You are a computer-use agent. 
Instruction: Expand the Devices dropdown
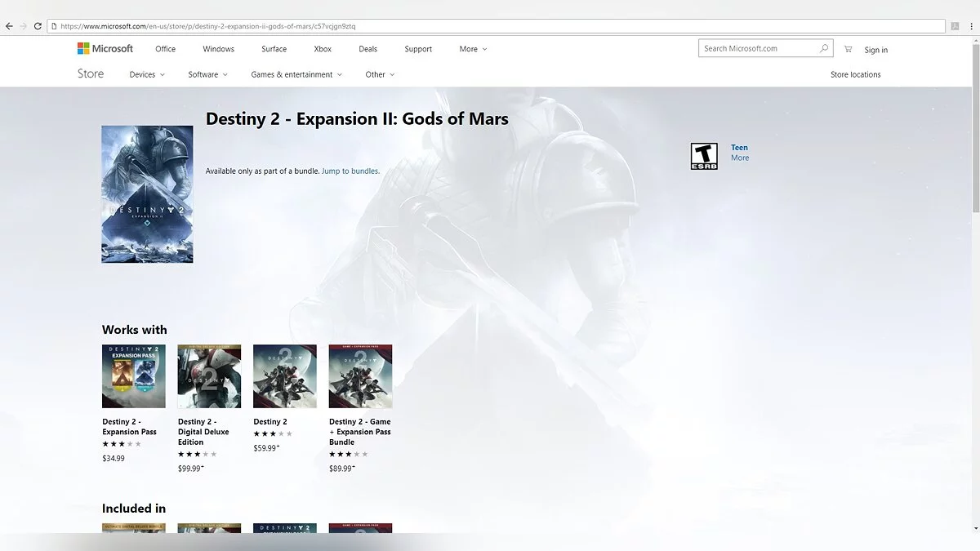(147, 74)
